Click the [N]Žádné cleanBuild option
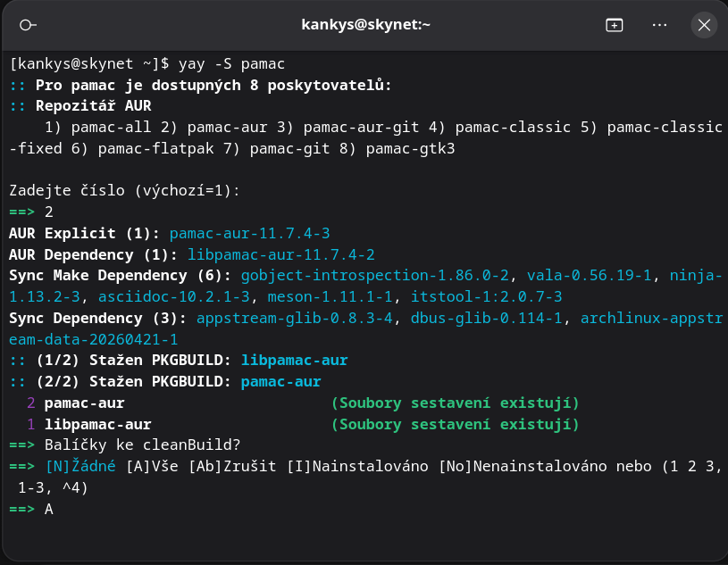728x565 pixels. [x=80, y=467]
